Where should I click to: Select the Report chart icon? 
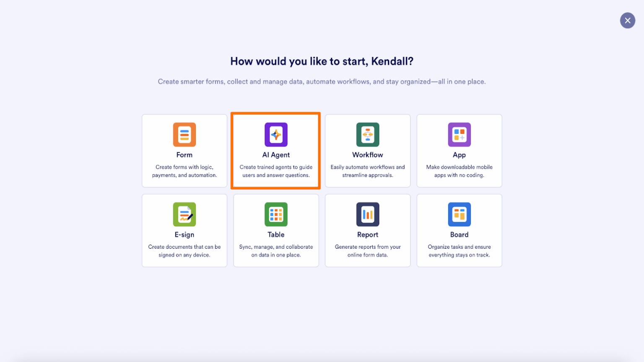point(367,214)
